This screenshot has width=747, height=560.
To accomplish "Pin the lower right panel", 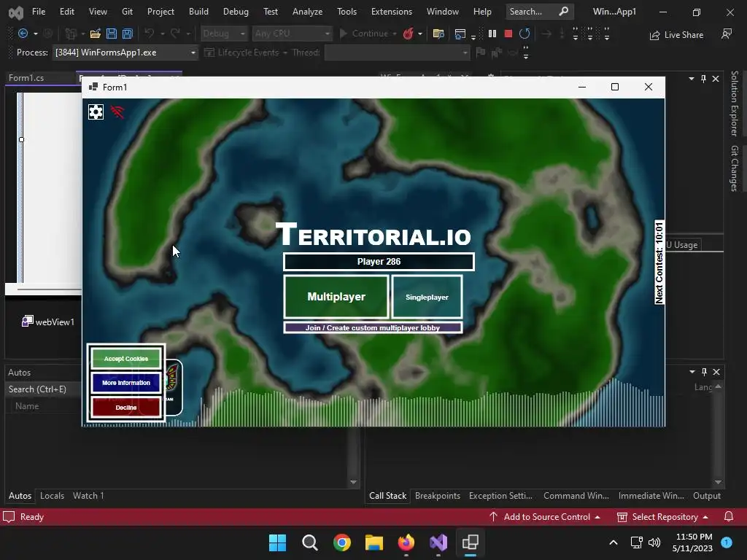I will [x=704, y=371].
